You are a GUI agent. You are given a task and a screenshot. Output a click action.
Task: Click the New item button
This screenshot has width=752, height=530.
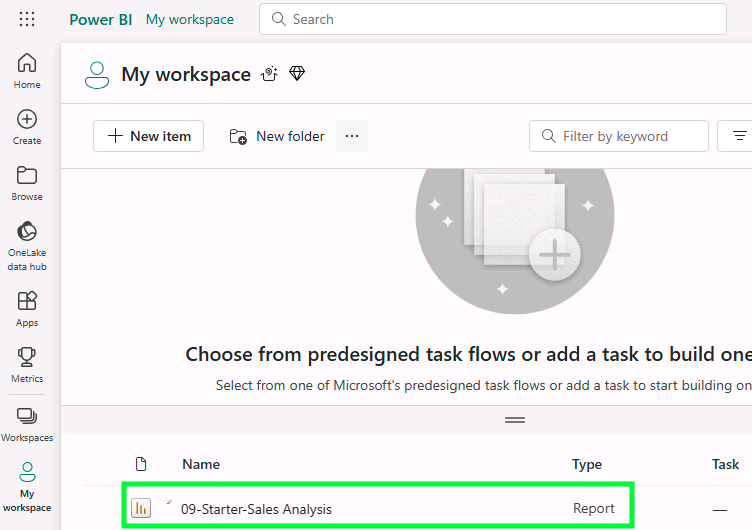pos(148,136)
